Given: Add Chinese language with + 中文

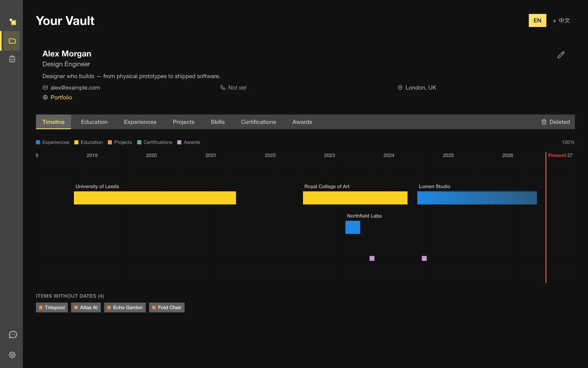Looking at the screenshot, I should (x=561, y=21).
